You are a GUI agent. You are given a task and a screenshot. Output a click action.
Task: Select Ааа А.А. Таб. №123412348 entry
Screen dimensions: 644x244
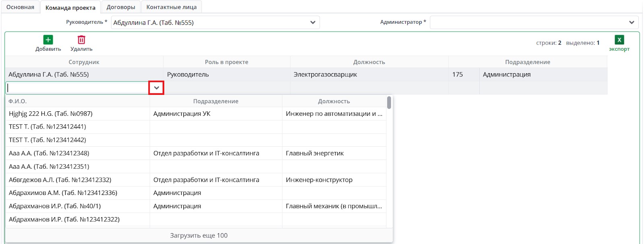point(49,153)
